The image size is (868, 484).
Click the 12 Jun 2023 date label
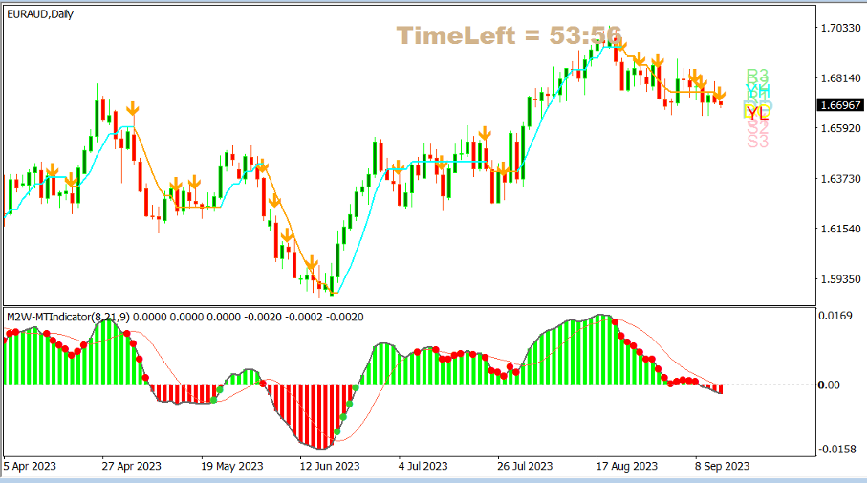tap(329, 466)
